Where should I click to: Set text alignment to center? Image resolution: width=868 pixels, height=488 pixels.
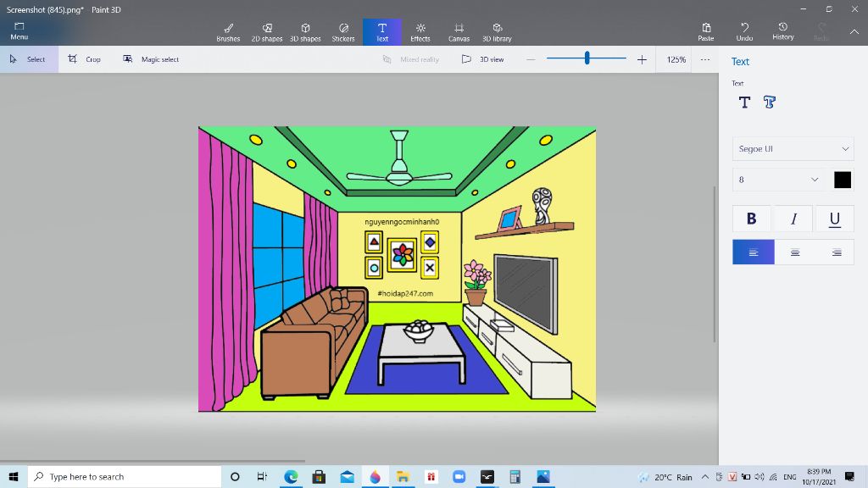tap(795, 252)
